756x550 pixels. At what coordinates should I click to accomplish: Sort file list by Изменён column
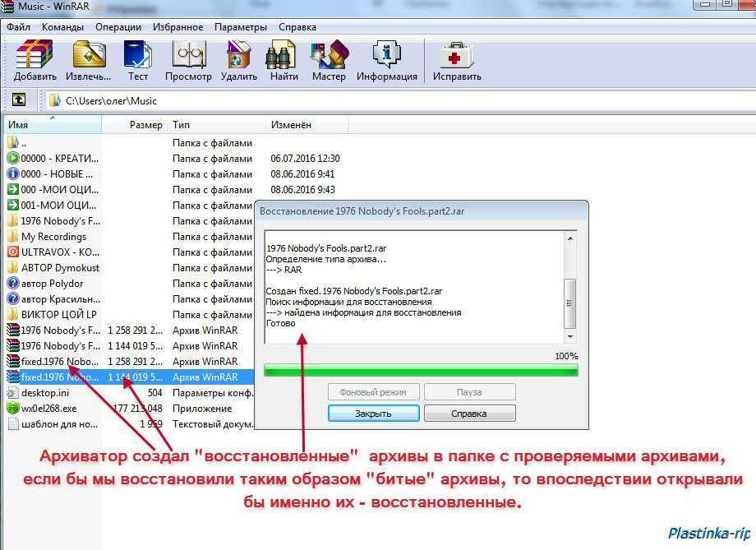[307, 125]
